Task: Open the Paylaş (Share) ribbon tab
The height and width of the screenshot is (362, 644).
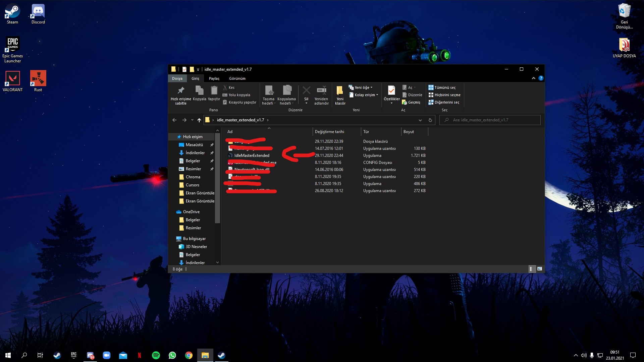Action: (x=214, y=78)
